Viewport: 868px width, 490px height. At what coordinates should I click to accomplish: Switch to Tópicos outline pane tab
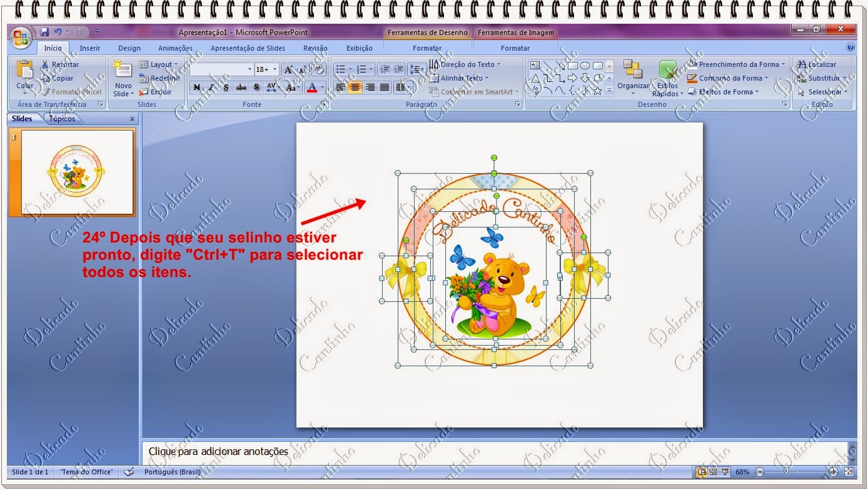pos(62,119)
